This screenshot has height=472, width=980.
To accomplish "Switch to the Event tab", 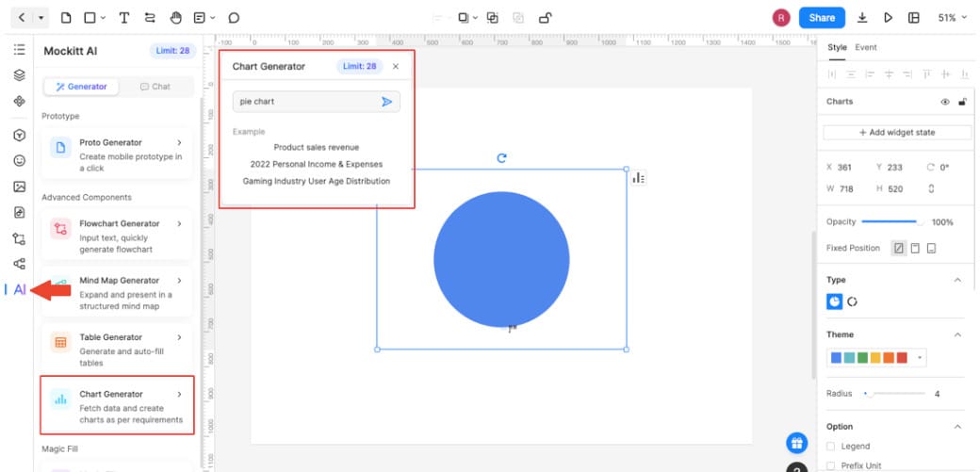I will 866,47.
